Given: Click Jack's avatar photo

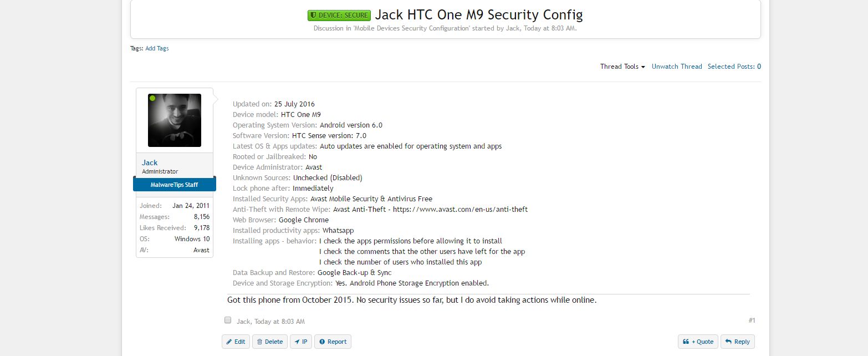Looking at the screenshot, I should point(175,120).
